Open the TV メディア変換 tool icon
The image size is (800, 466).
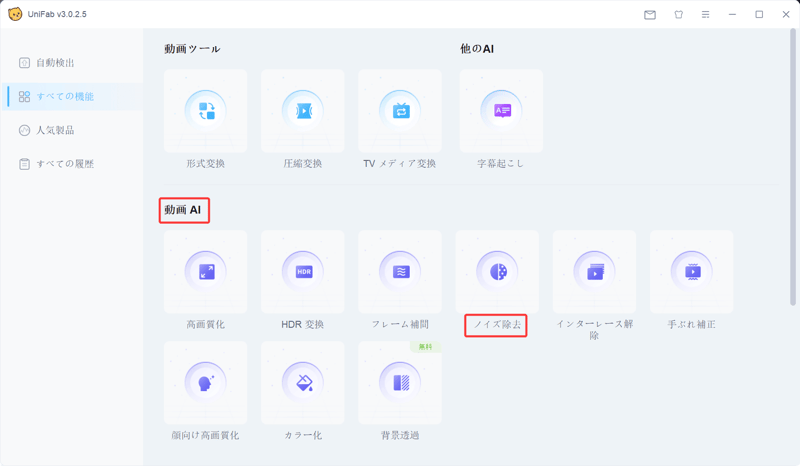[x=400, y=111]
